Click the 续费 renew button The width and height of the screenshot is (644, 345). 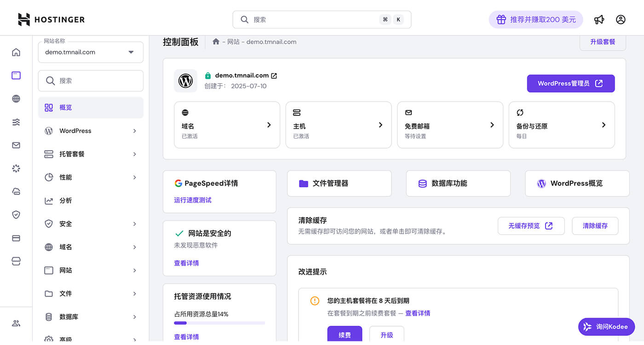(345, 334)
